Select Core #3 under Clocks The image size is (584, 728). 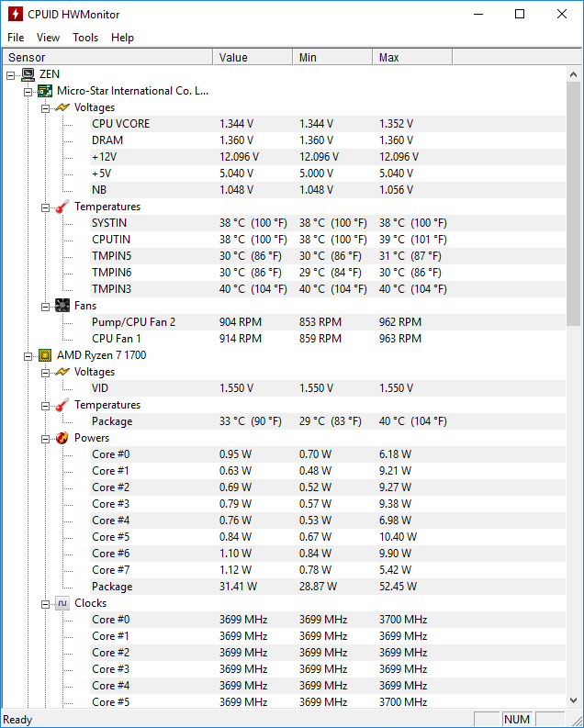click(327, 669)
